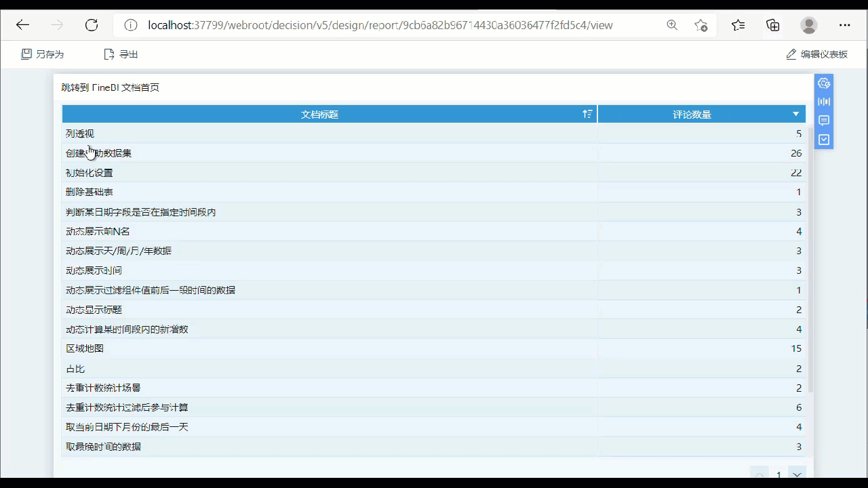The image size is (868, 488).
Task: Go to next page with down chevron
Action: pyautogui.click(x=797, y=474)
